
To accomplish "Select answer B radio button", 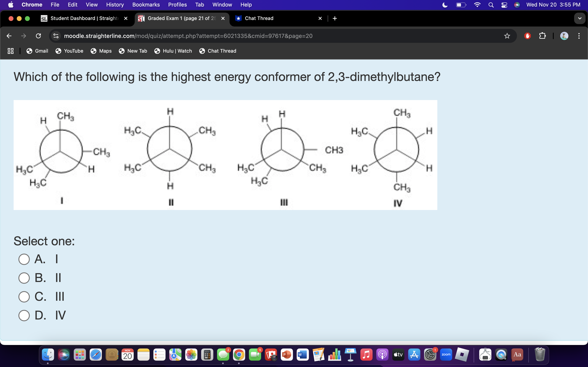I will coord(24,278).
